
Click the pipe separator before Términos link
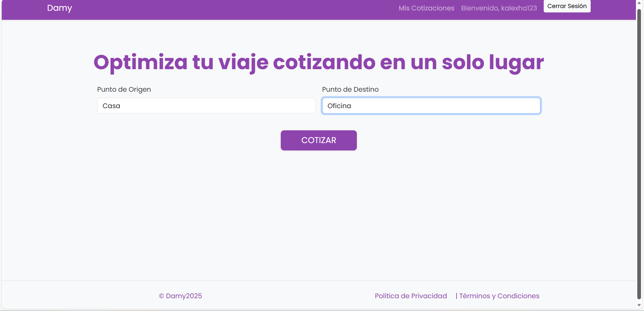point(457,296)
